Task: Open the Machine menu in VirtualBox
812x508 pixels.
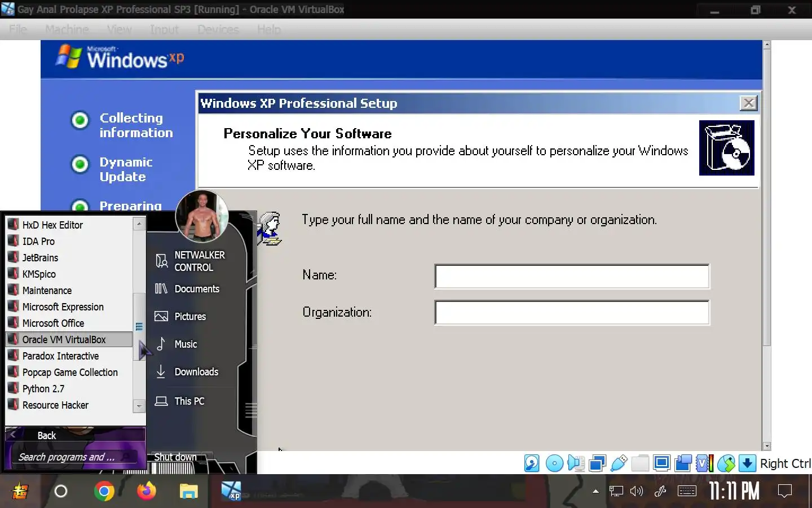Action: coord(67,29)
